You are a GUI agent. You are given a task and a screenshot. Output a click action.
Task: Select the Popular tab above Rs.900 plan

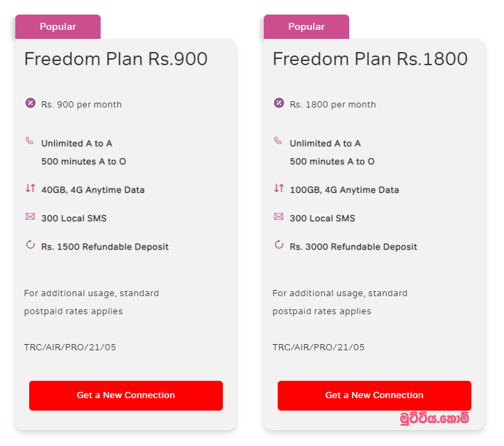pyautogui.click(x=58, y=26)
